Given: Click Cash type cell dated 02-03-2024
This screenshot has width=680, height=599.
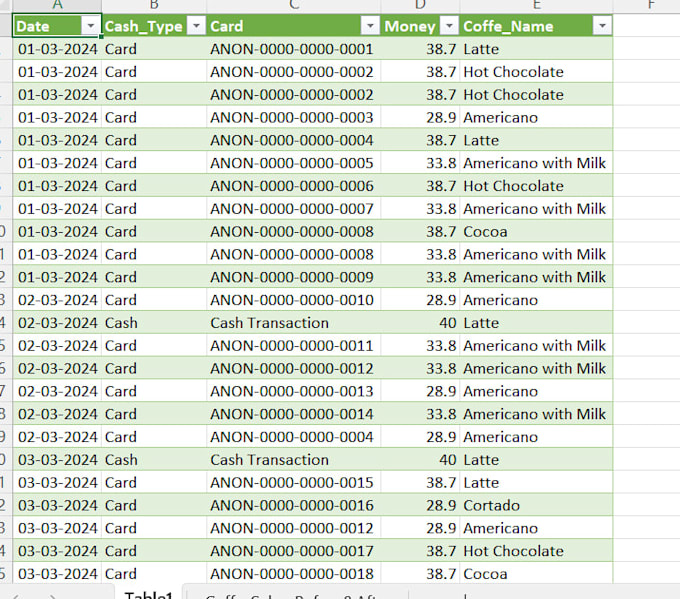Looking at the screenshot, I should (154, 323).
